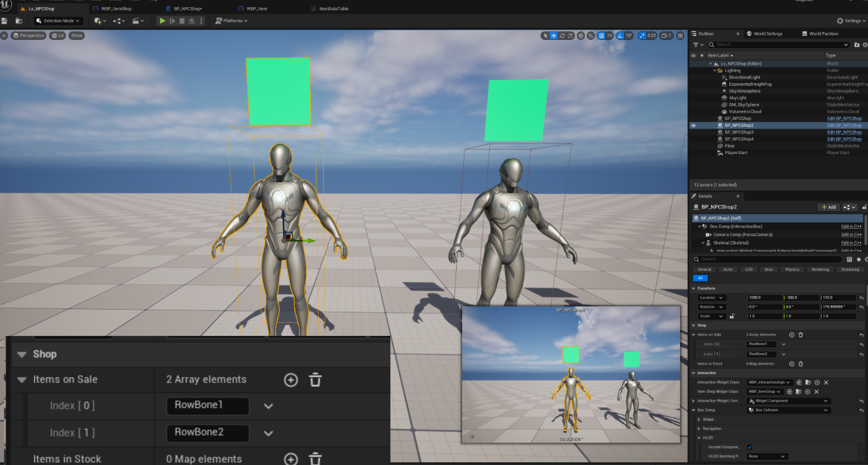This screenshot has height=465, width=868.
Task: Activate the scale gizmo tool
Action: 570,35
